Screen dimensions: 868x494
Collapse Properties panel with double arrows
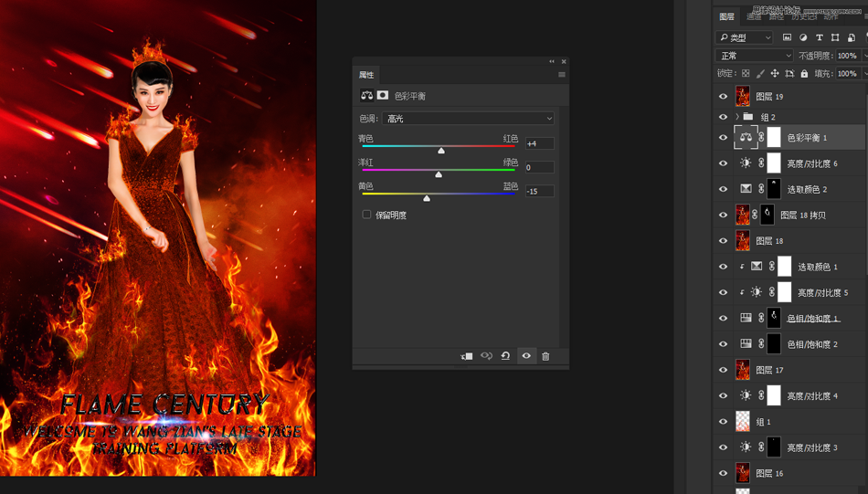(552, 61)
